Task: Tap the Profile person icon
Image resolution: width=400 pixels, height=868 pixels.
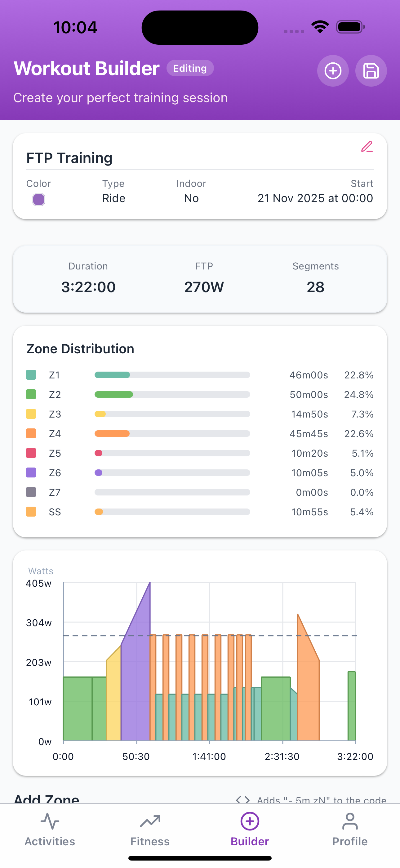Action: 350,821
